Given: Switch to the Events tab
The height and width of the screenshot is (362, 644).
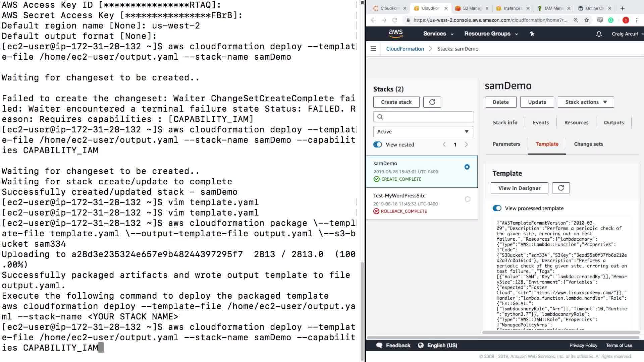Looking at the screenshot, I should pyautogui.click(x=541, y=122).
